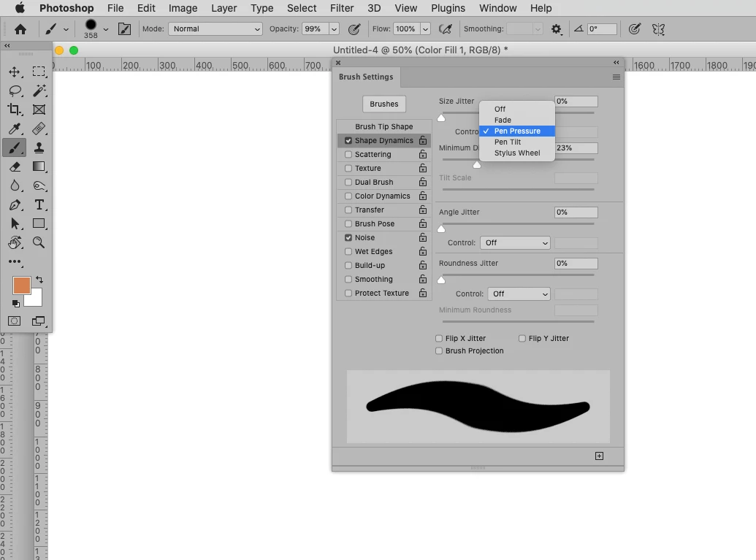The height and width of the screenshot is (560, 756).
Task: Open the blending Mode dropdown
Action: click(x=215, y=29)
